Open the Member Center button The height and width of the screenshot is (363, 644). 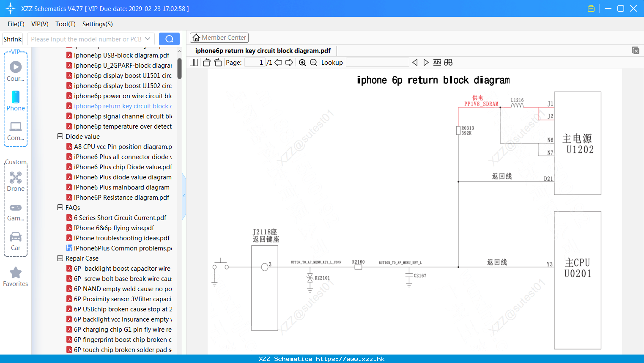219,38
